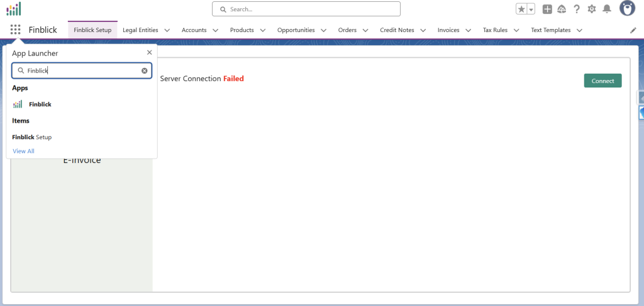
Task: Open the Setup gear icon
Action: coord(592,9)
